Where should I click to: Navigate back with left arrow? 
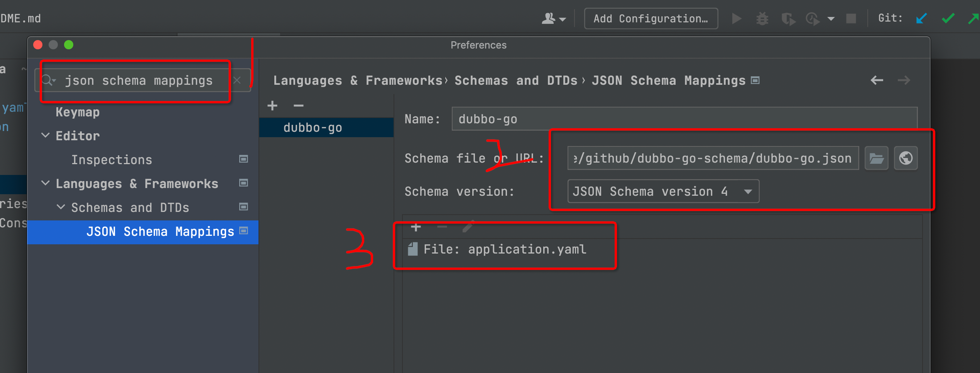click(877, 80)
